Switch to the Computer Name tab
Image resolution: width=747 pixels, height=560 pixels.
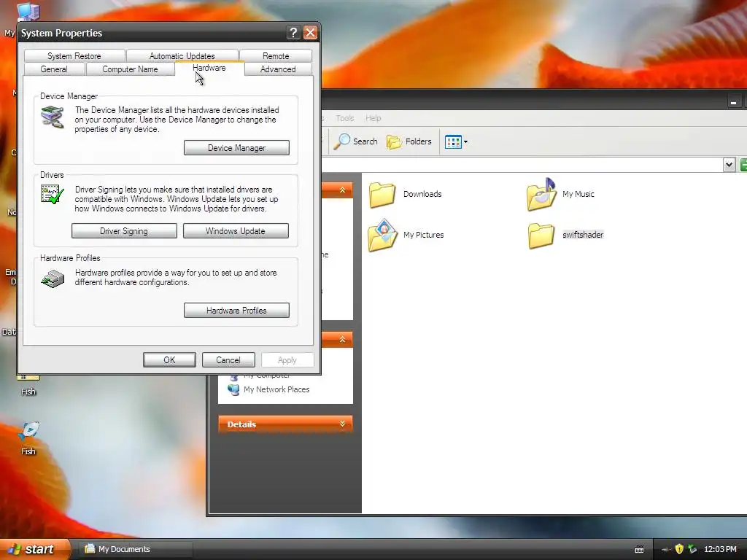pos(130,69)
